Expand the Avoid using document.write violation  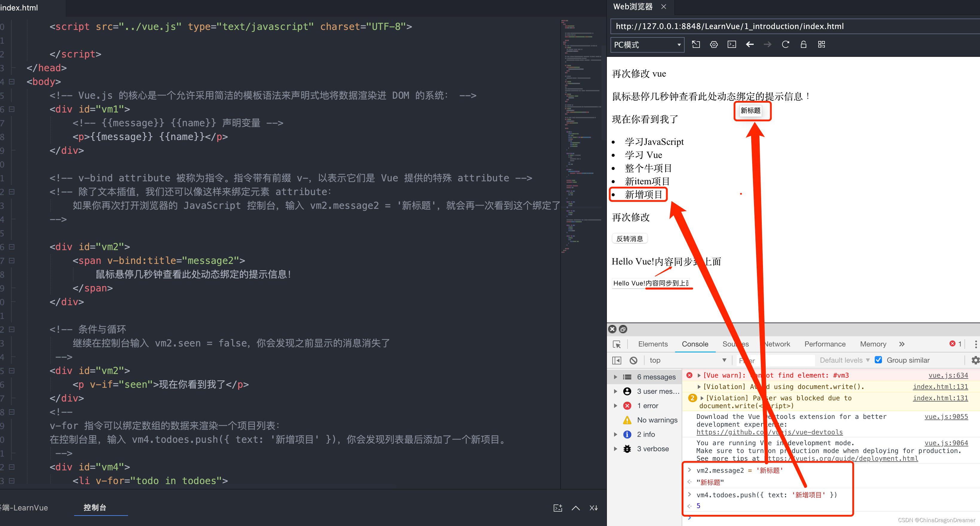tap(699, 387)
